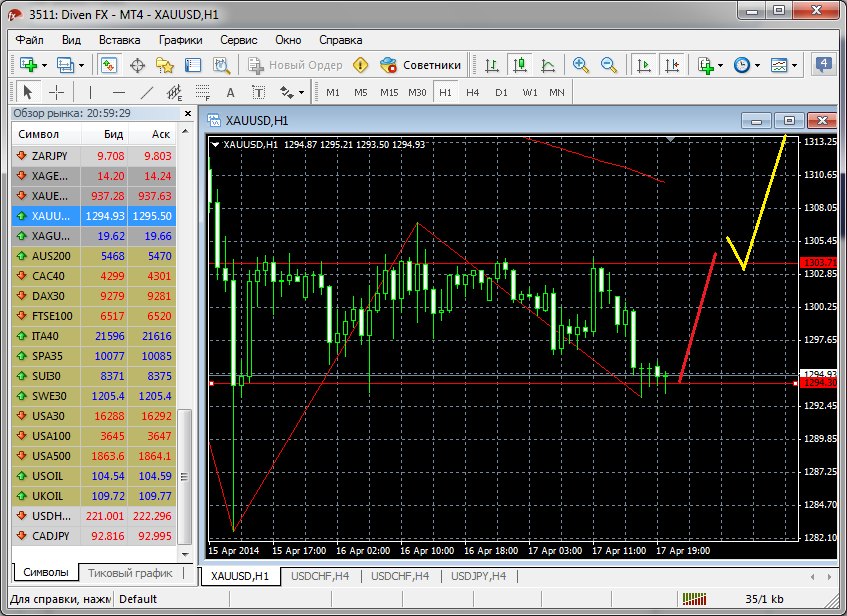Click the 35/1 kb connection status
Viewport: 847px width, 616px height.
tap(764, 599)
